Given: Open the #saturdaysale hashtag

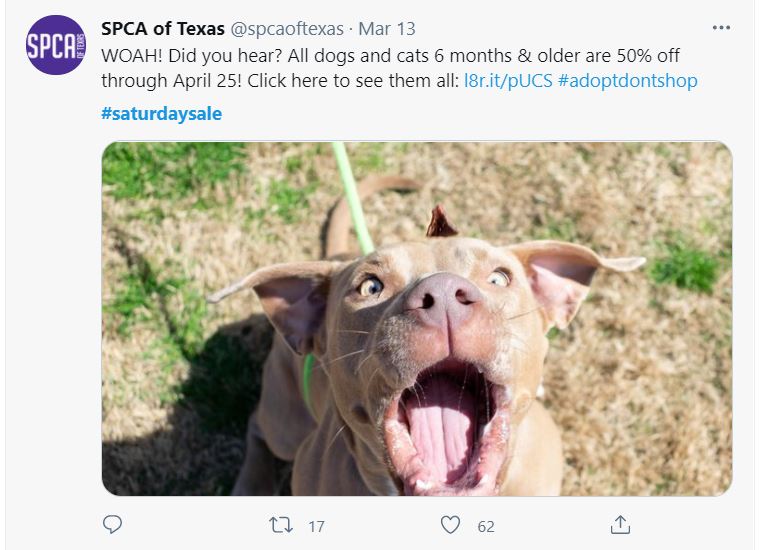Looking at the screenshot, I should click(x=161, y=113).
